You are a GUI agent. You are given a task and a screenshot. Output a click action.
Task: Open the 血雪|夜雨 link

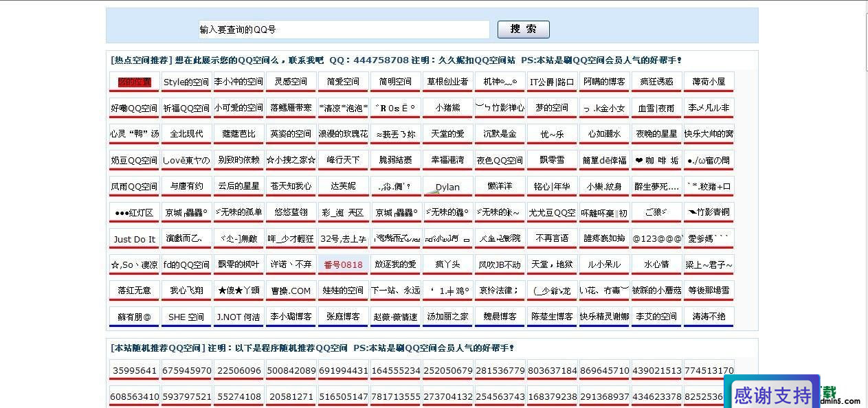pos(656,108)
